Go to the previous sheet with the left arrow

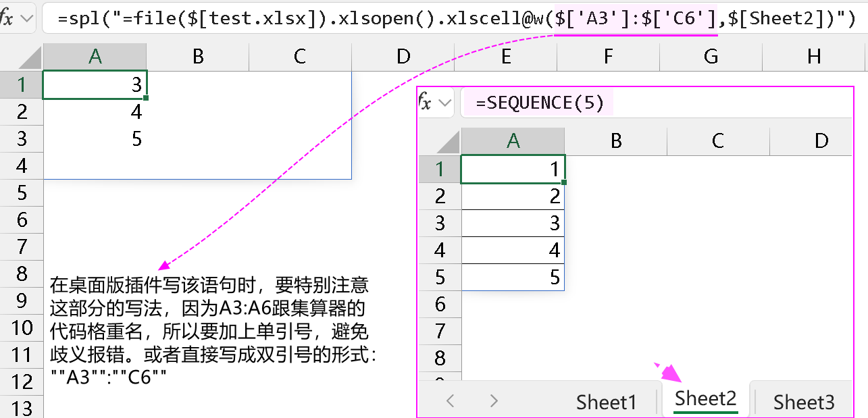point(451,401)
